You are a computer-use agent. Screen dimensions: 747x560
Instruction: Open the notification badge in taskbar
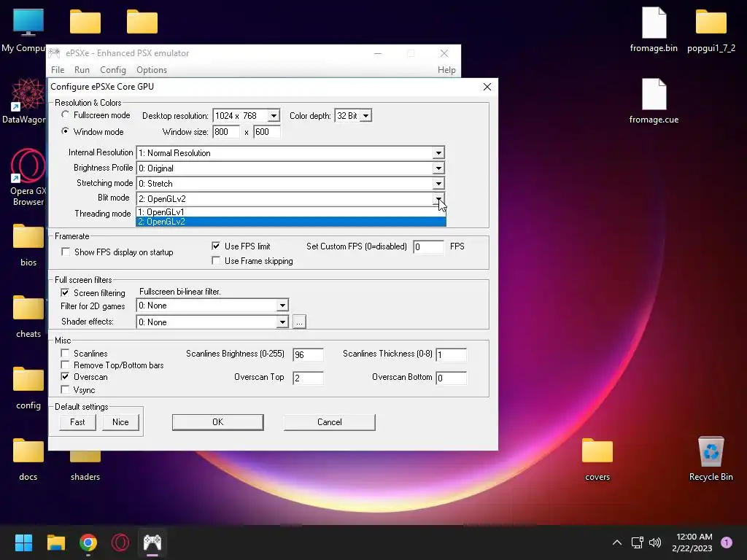click(727, 542)
